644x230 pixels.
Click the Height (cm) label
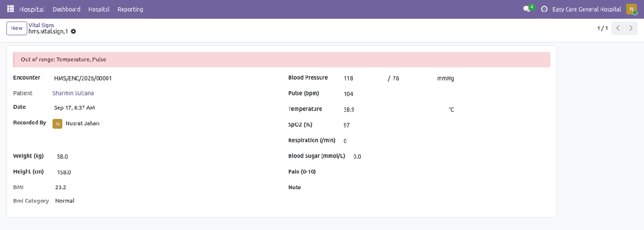coord(28,172)
